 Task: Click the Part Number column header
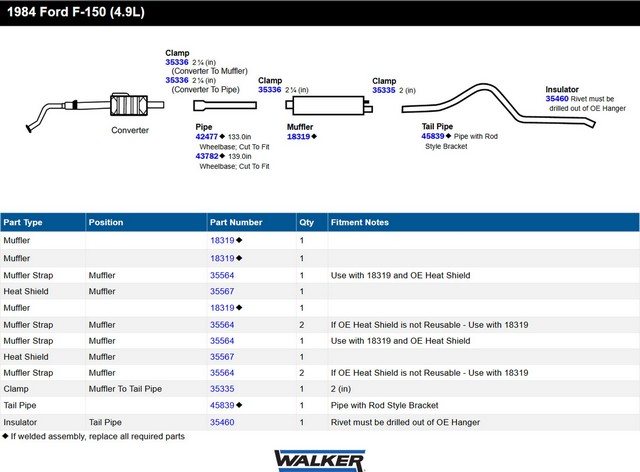(236, 222)
